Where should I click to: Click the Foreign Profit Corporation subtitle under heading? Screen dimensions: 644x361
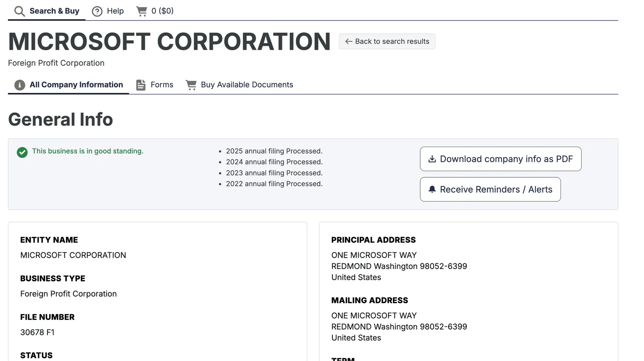tap(56, 63)
